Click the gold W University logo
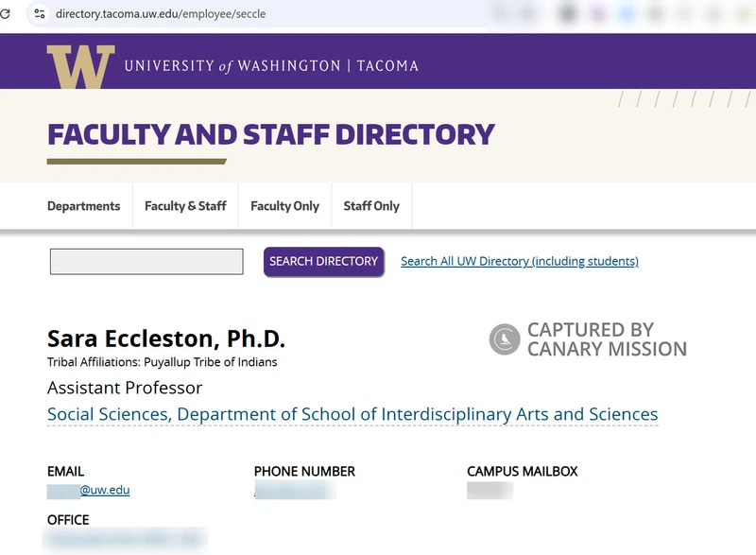Viewport: 756px width, 555px height. (80, 66)
